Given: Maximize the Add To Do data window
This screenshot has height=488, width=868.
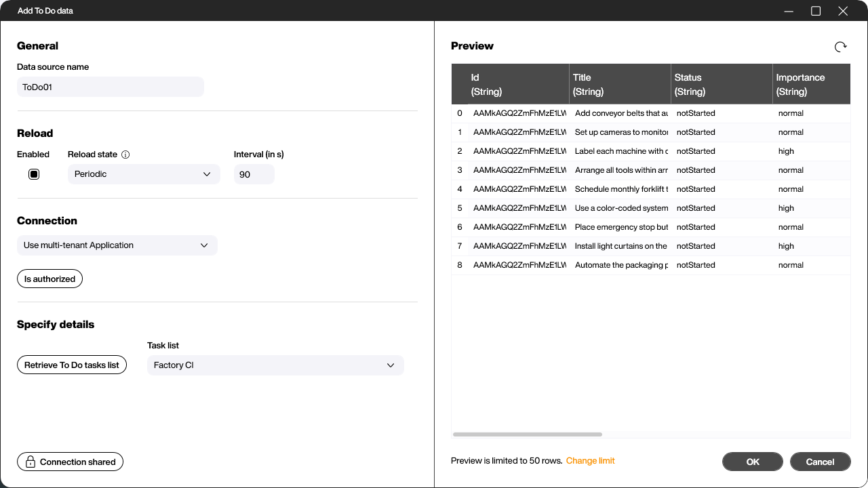Looking at the screenshot, I should [816, 11].
